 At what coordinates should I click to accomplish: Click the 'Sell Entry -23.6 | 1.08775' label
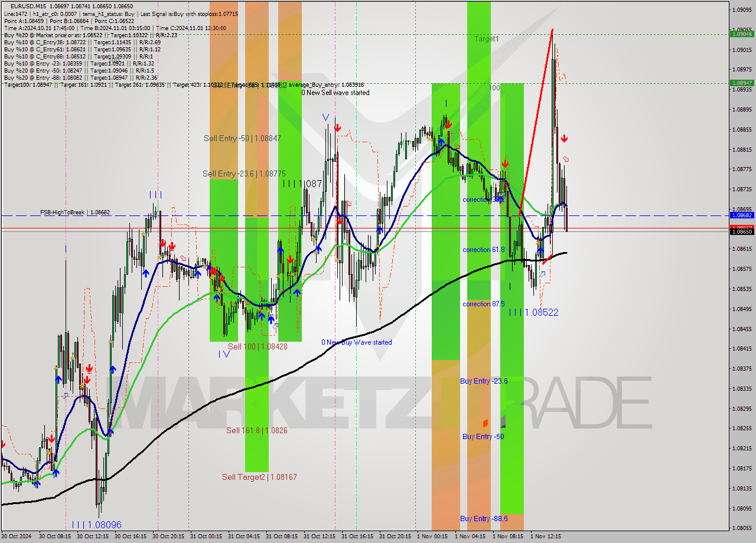tap(244, 174)
